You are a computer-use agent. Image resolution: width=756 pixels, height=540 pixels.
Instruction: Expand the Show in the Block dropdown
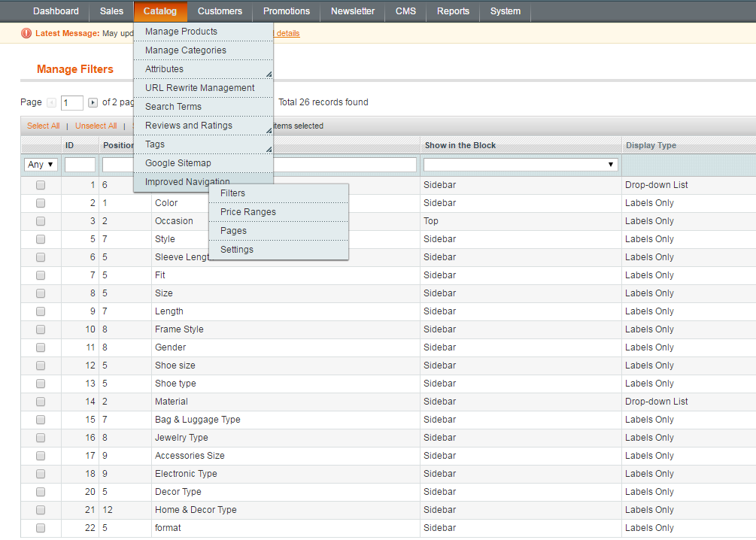tap(521, 164)
